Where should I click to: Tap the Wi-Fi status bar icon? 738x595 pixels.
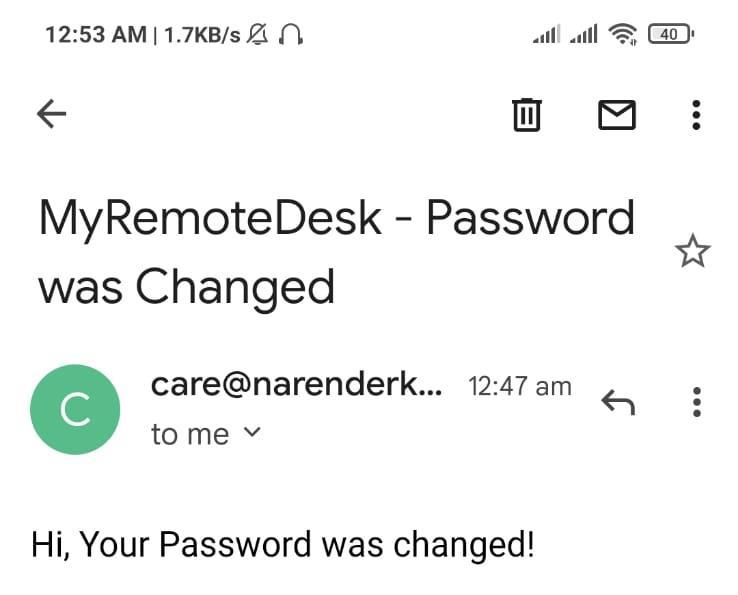(623, 34)
